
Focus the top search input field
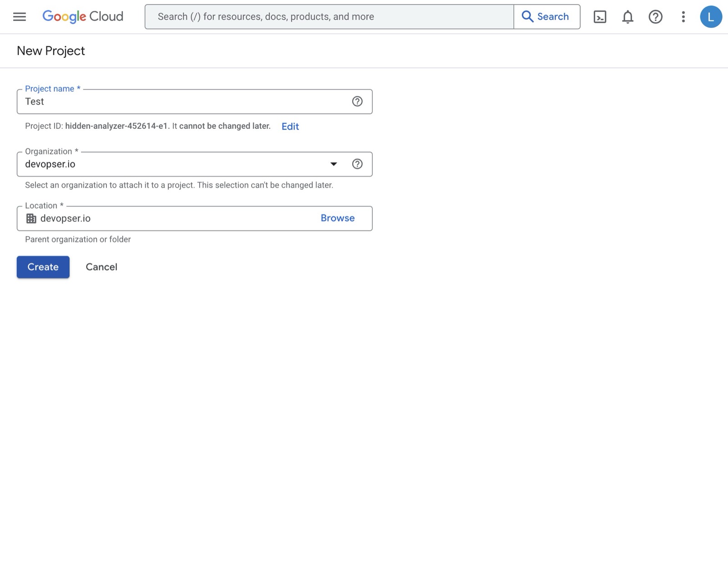[x=329, y=17]
